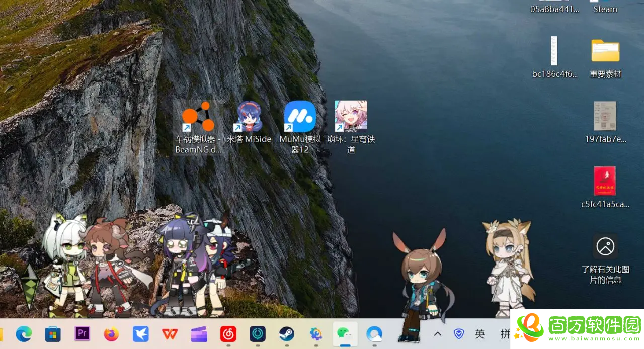Open the dark teal circular taskbar app

pyautogui.click(x=258, y=333)
